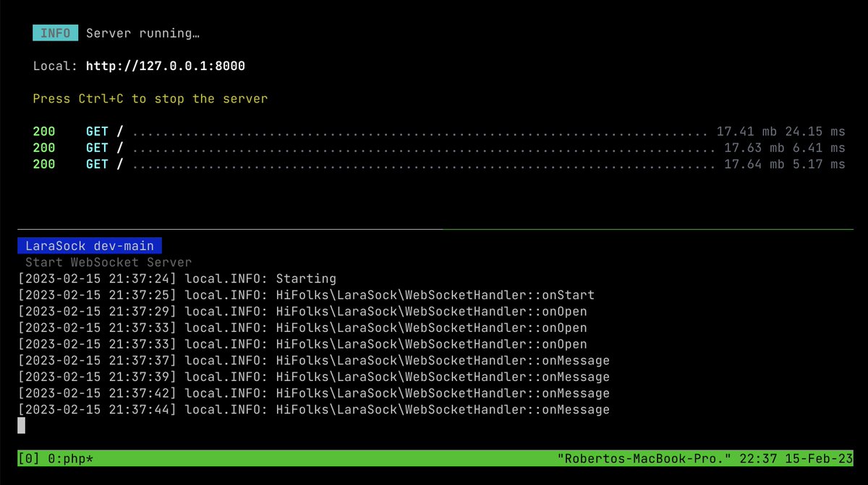The image size is (868, 485).
Task: Click the session indicator [0] in status bar
Action: tap(27, 458)
